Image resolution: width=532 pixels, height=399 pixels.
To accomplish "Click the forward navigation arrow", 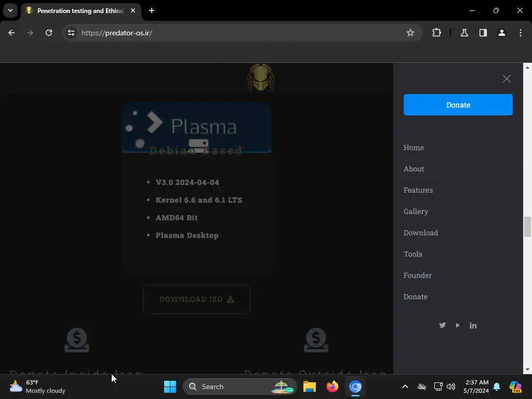I will (x=30, y=33).
